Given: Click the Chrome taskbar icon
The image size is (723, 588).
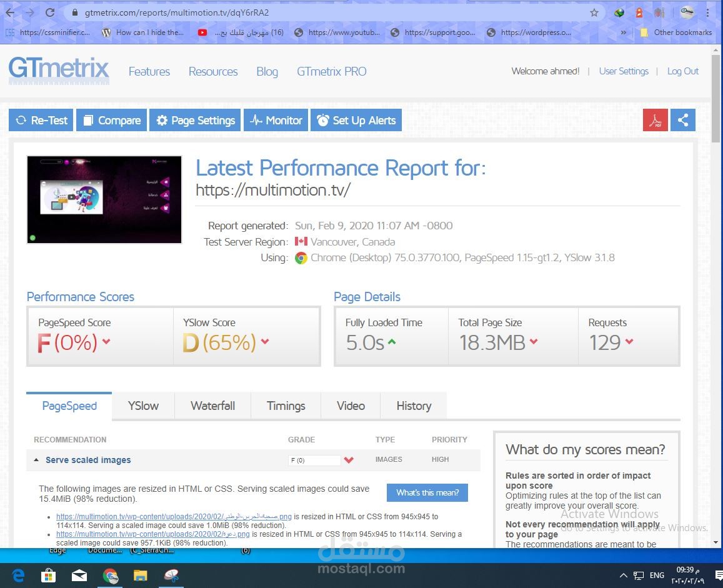Looking at the screenshot, I should [110, 575].
